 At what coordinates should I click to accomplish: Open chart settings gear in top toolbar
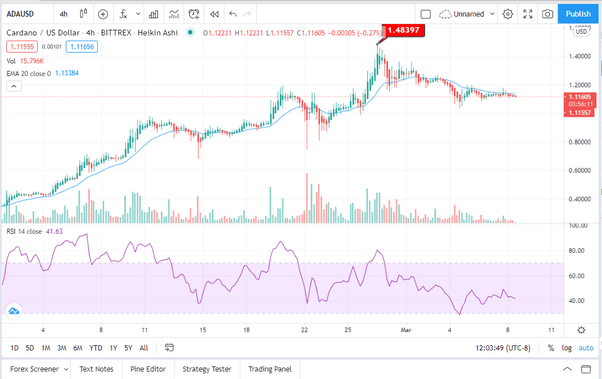click(508, 14)
